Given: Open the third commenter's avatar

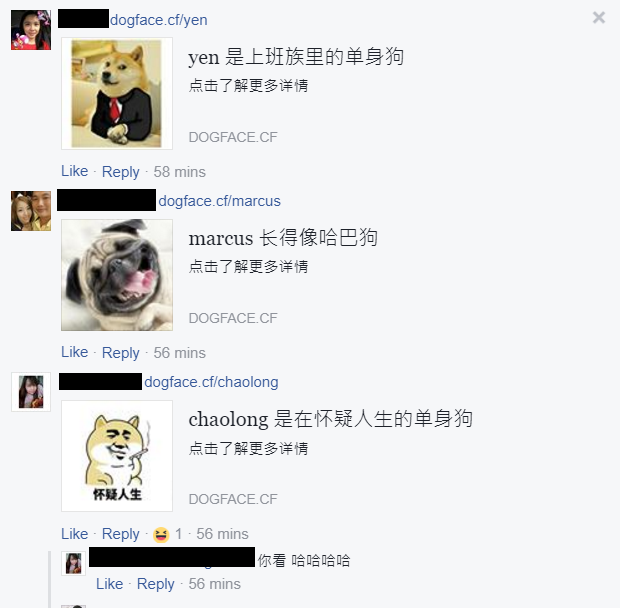Looking at the screenshot, I should click(31, 392).
